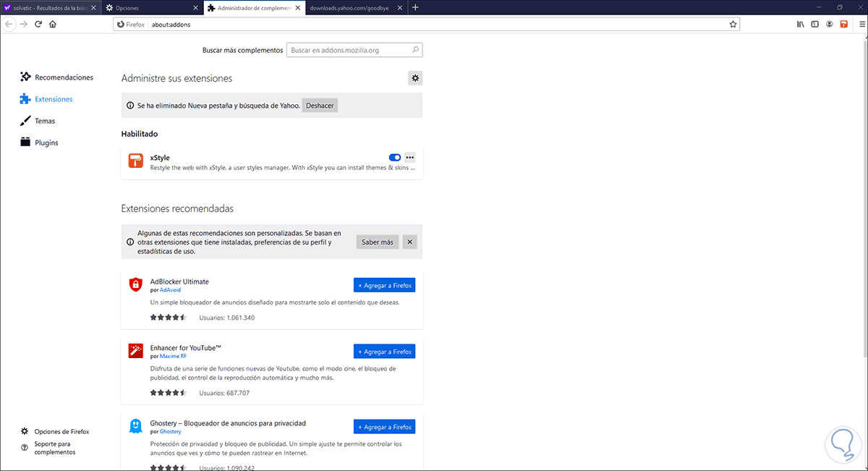
Task: Click the Saber más button
Action: (x=378, y=242)
